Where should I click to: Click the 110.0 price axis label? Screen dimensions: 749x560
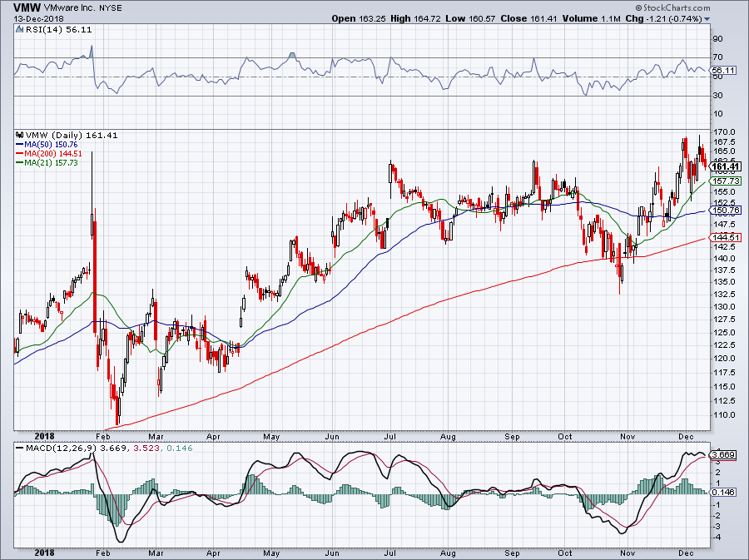tap(724, 415)
